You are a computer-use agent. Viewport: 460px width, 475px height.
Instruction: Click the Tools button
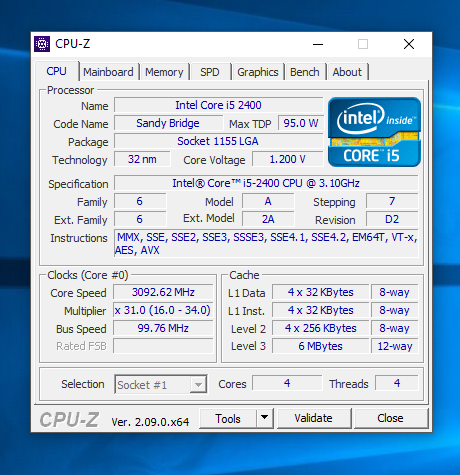tap(228, 418)
